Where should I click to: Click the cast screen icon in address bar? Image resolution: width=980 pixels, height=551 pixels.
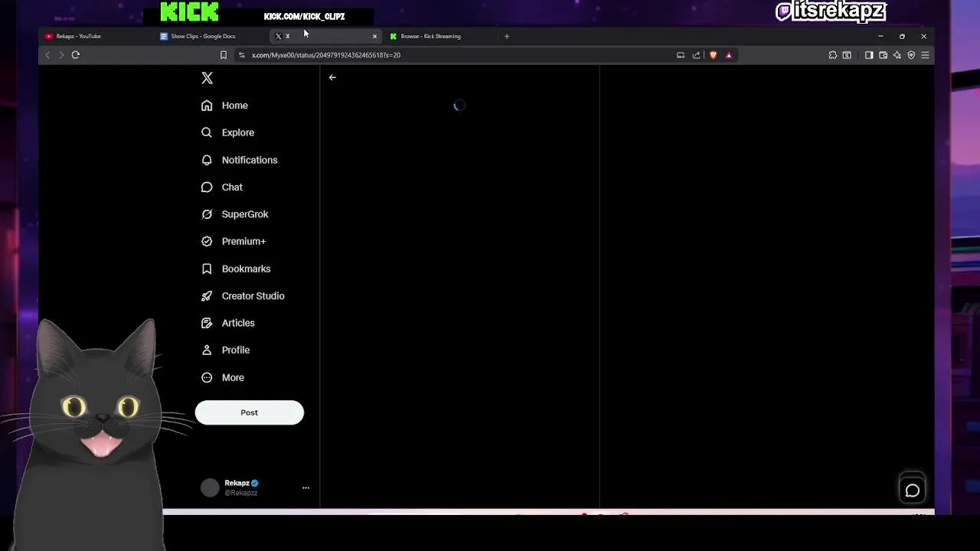[680, 55]
